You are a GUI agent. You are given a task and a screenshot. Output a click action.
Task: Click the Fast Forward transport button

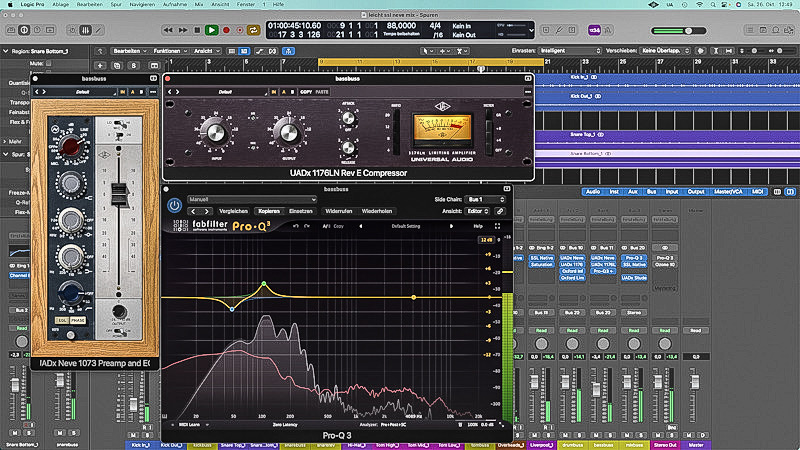point(183,30)
